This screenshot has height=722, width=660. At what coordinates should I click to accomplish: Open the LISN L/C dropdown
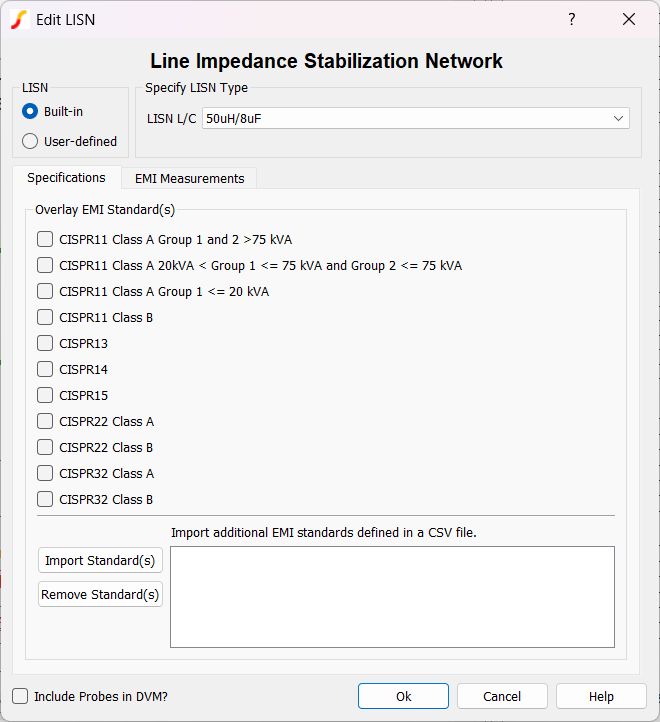[x=416, y=118]
